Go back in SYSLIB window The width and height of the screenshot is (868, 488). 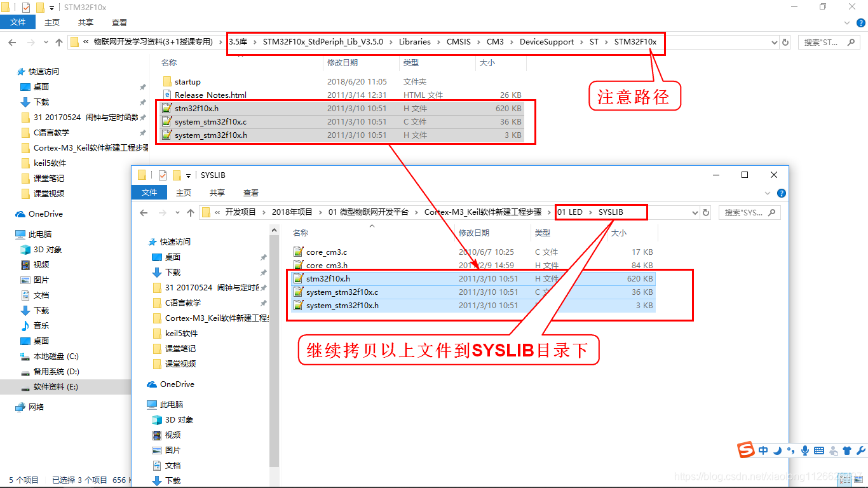[x=144, y=213]
